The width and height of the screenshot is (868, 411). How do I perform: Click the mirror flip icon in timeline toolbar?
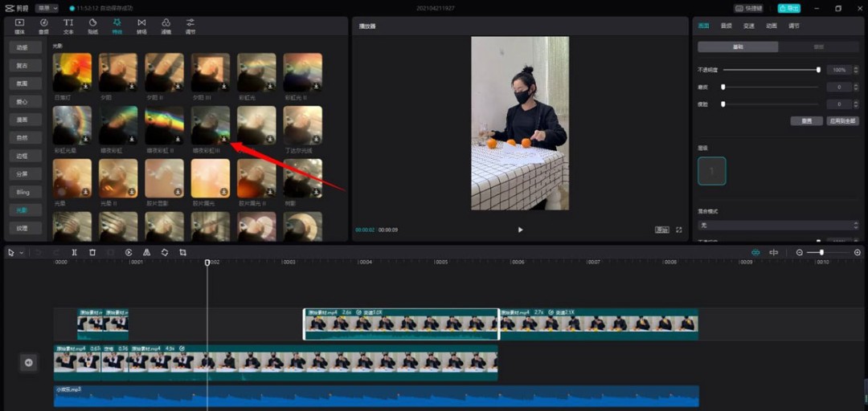(146, 252)
